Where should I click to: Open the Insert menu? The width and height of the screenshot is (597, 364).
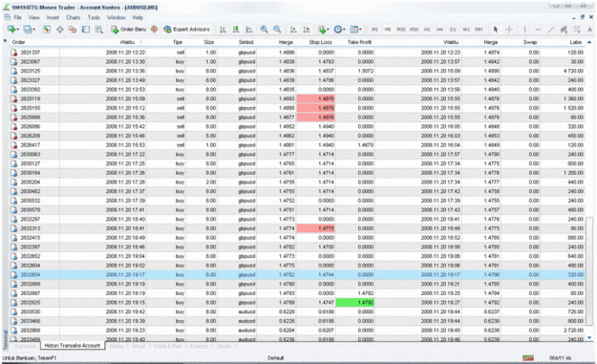tap(53, 17)
